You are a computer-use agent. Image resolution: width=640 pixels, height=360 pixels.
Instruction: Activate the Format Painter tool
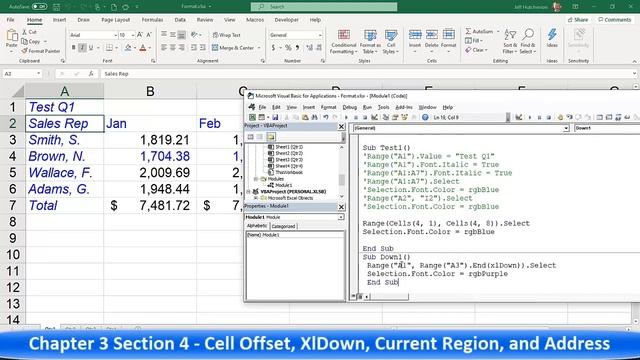(41, 51)
